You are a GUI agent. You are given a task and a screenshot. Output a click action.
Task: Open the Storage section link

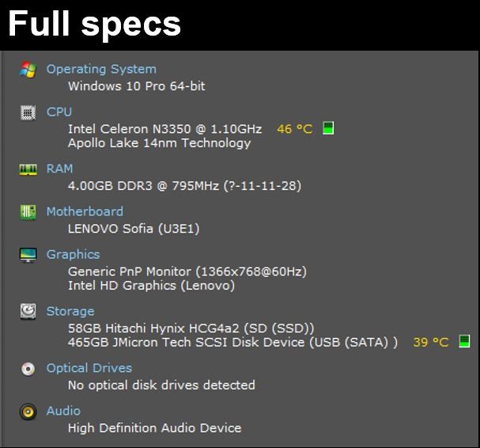point(70,312)
